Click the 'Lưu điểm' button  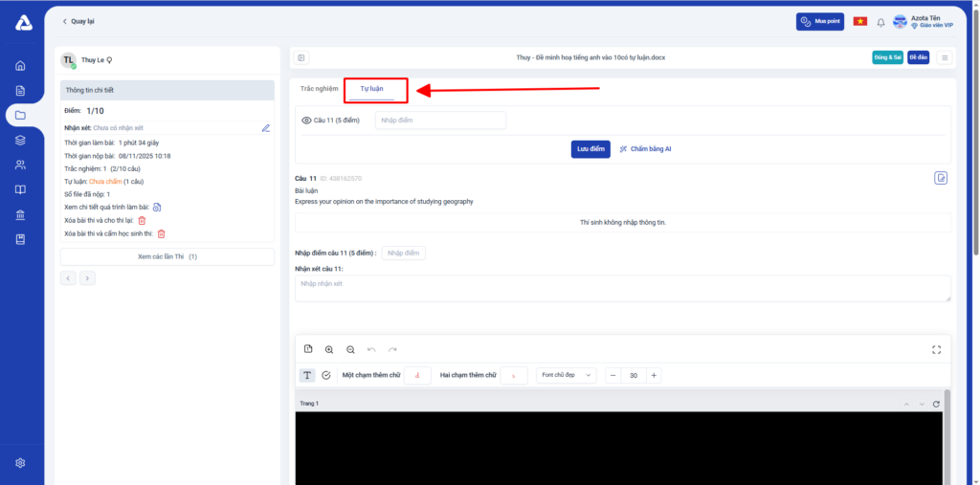click(590, 149)
